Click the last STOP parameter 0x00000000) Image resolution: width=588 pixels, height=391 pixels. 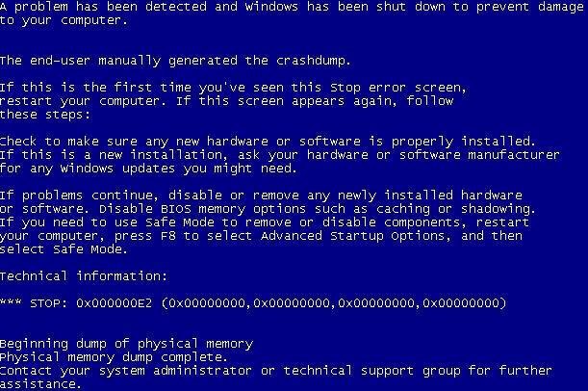click(x=465, y=302)
